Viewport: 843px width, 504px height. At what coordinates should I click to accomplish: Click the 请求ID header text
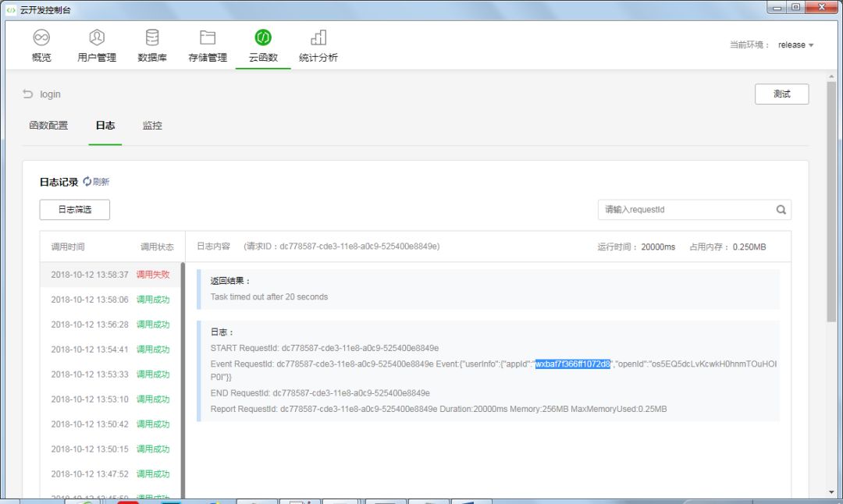click(x=342, y=246)
